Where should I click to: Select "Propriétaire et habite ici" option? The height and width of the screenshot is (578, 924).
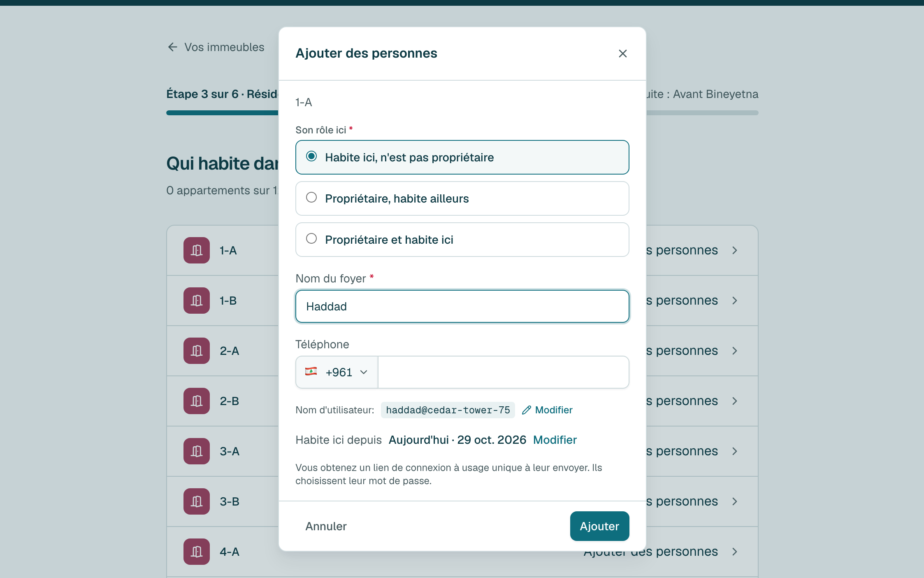[462, 240]
